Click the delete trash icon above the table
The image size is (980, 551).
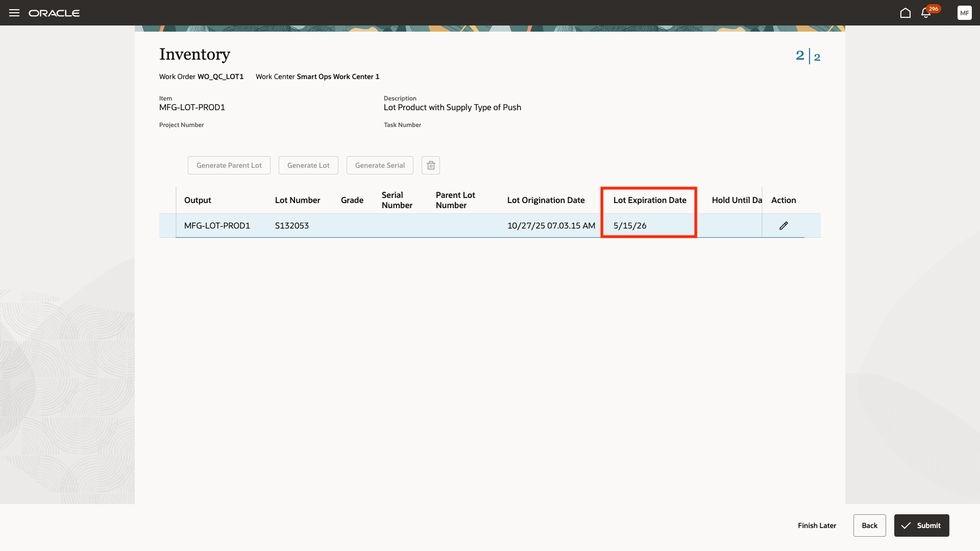coord(430,165)
